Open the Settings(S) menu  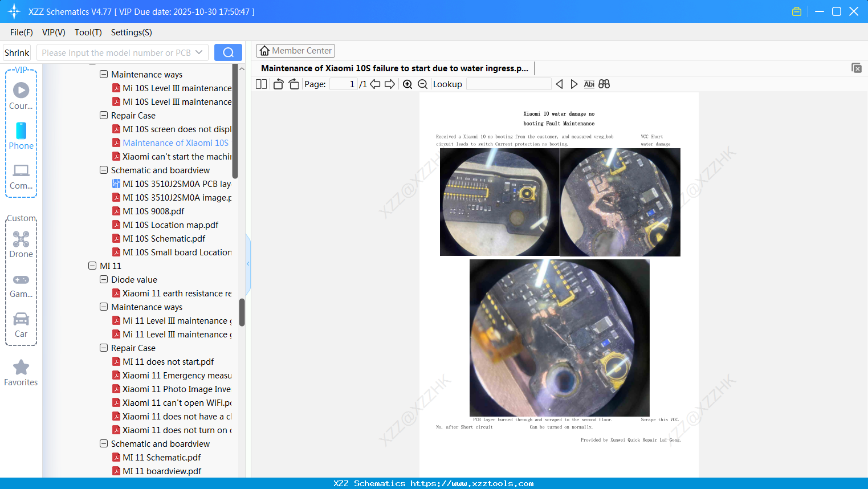tap(132, 32)
